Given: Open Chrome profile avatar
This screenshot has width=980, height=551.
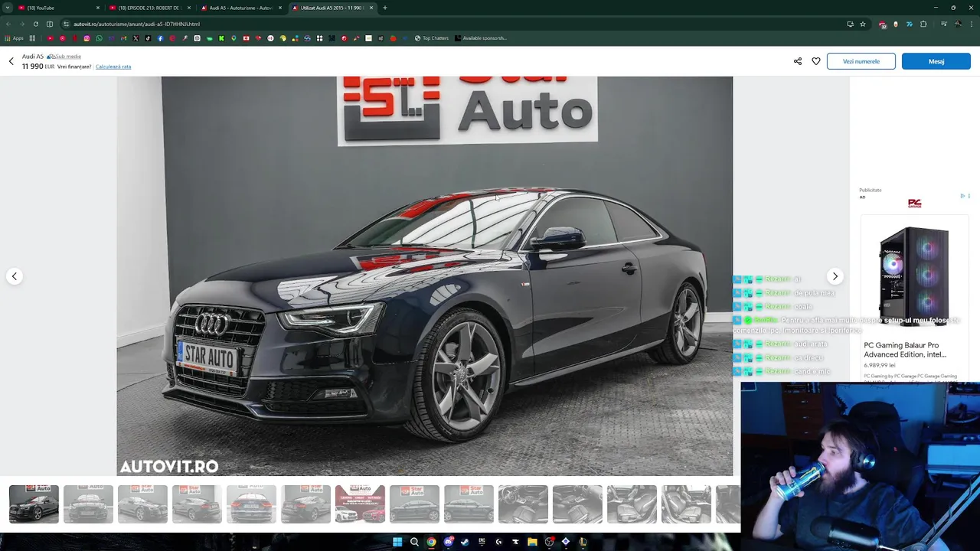Looking at the screenshot, I should (x=958, y=24).
